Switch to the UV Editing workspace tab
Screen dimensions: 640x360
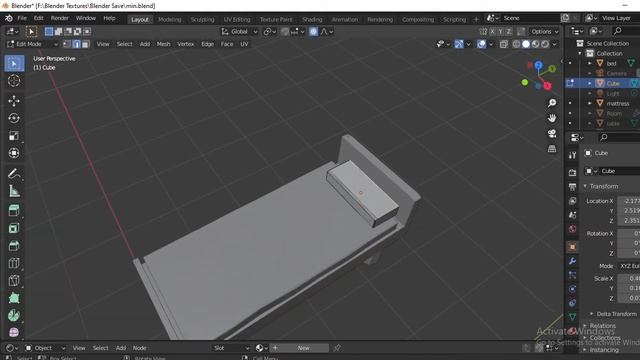pyautogui.click(x=237, y=19)
